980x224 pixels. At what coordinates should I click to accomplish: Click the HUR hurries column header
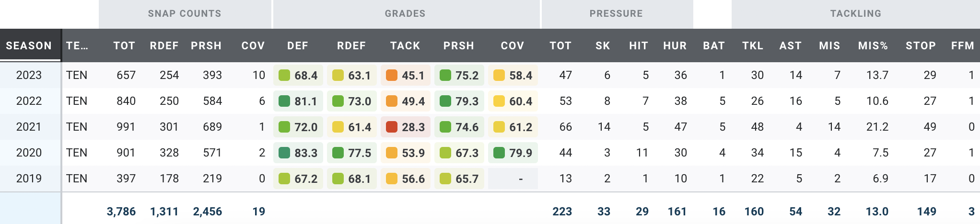pos(675,46)
